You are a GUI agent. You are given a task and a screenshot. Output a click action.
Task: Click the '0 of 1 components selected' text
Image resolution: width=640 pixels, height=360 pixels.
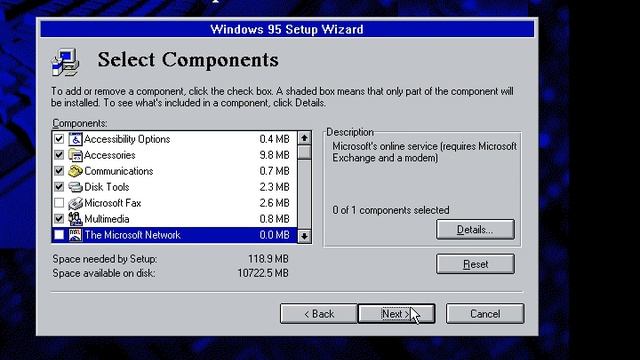click(x=391, y=210)
